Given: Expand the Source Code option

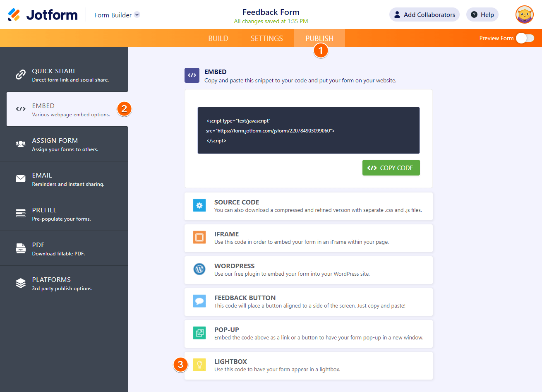Looking at the screenshot, I should (309, 206).
